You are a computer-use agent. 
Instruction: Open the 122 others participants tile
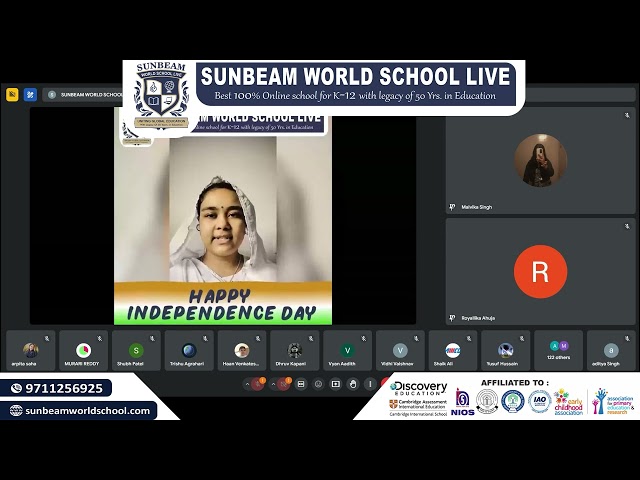click(x=558, y=351)
